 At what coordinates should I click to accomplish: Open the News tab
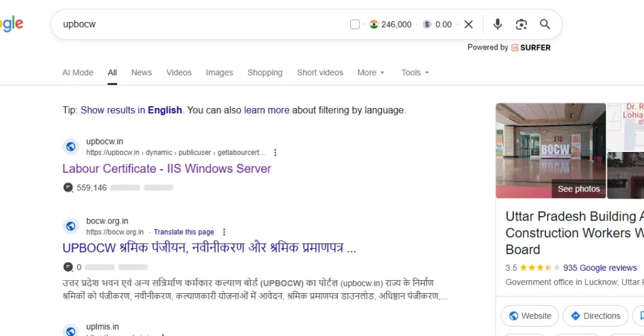point(142,73)
